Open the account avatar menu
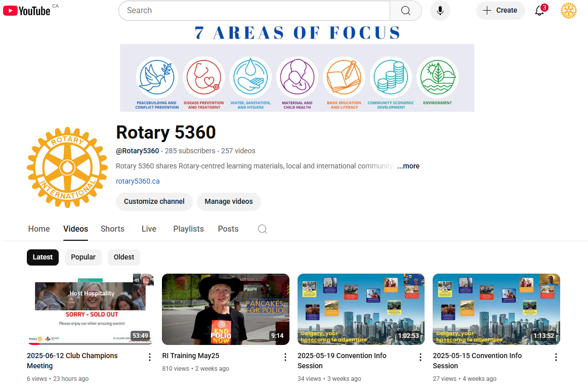 tap(568, 11)
